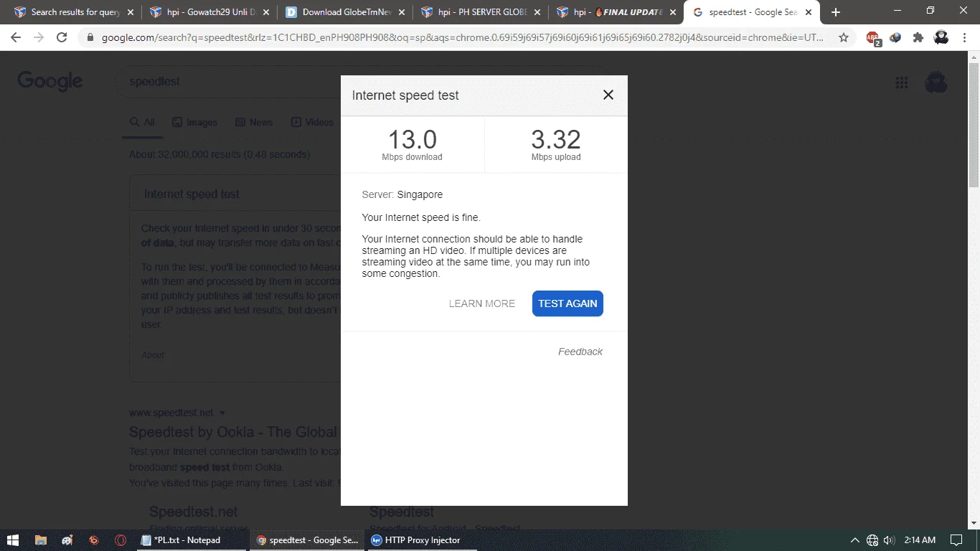Close the 'Download GlobeTmNew' tab
980x551 pixels.
(x=401, y=12)
